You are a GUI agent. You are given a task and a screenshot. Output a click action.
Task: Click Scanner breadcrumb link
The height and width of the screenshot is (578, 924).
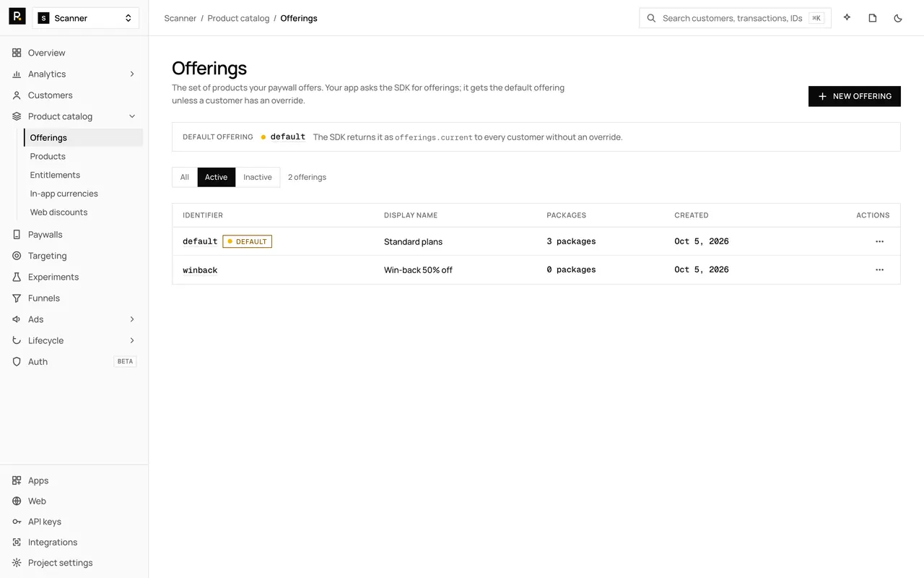(180, 18)
